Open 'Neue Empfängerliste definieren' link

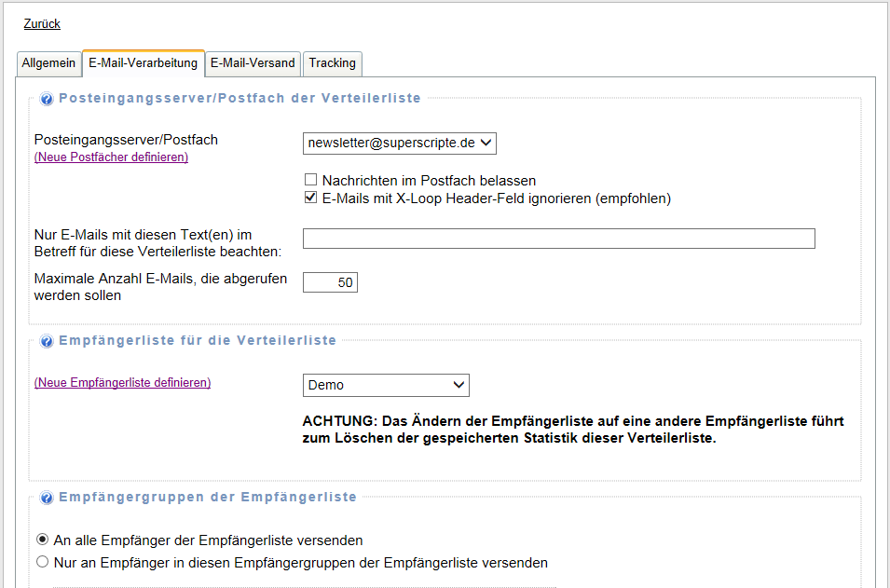pyautogui.click(x=122, y=383)
